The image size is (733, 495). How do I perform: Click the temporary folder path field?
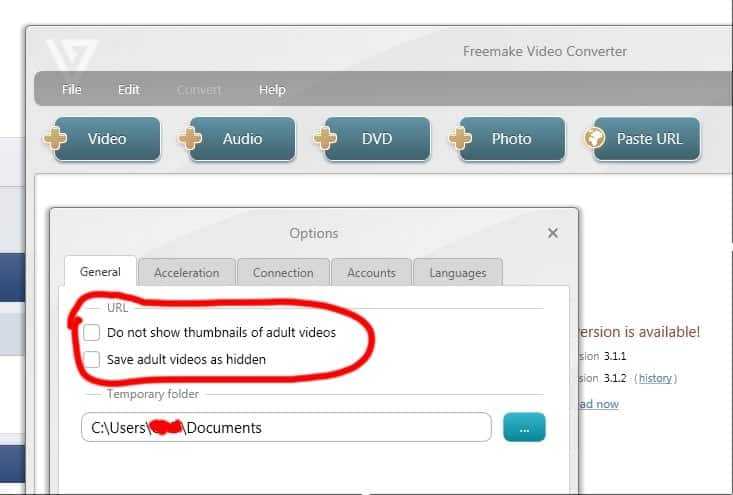(286, 427)
